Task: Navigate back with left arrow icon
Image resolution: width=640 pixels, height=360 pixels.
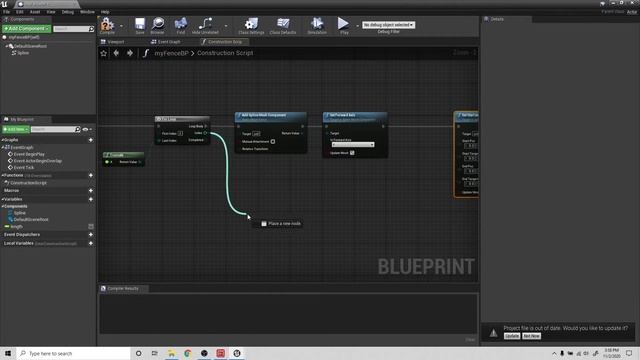Action: point(116,53)
